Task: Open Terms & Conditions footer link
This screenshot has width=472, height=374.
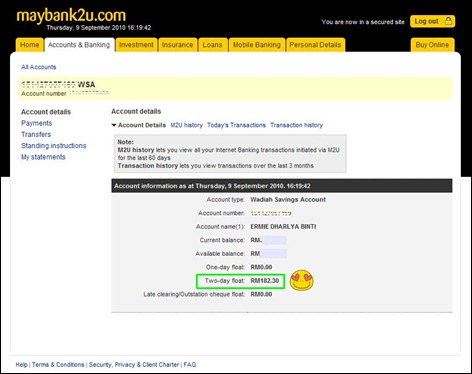Action: click(x=58, y=365)
